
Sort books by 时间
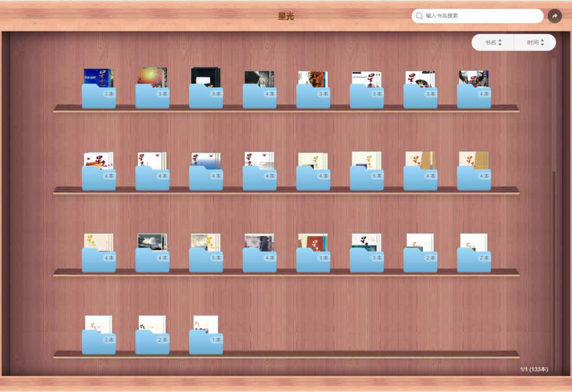(x=533, y=42)
